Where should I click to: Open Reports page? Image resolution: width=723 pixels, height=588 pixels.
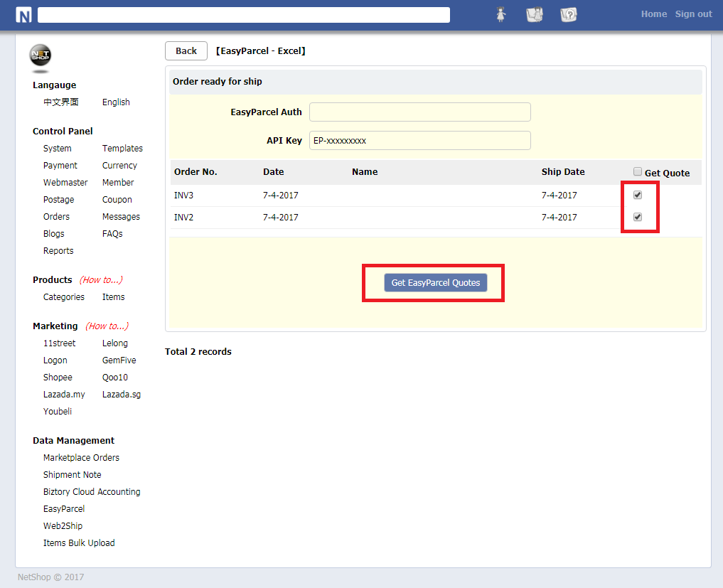[x=58, y=250]
